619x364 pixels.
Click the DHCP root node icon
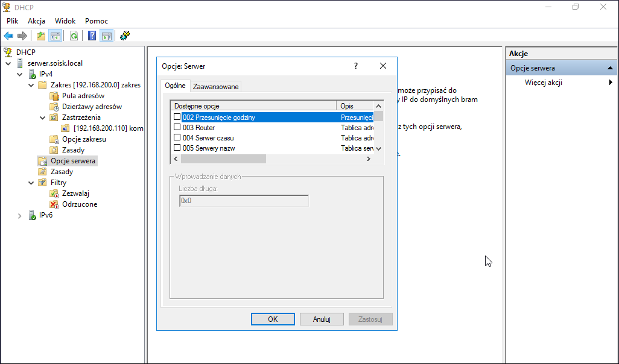coord(8,52)
